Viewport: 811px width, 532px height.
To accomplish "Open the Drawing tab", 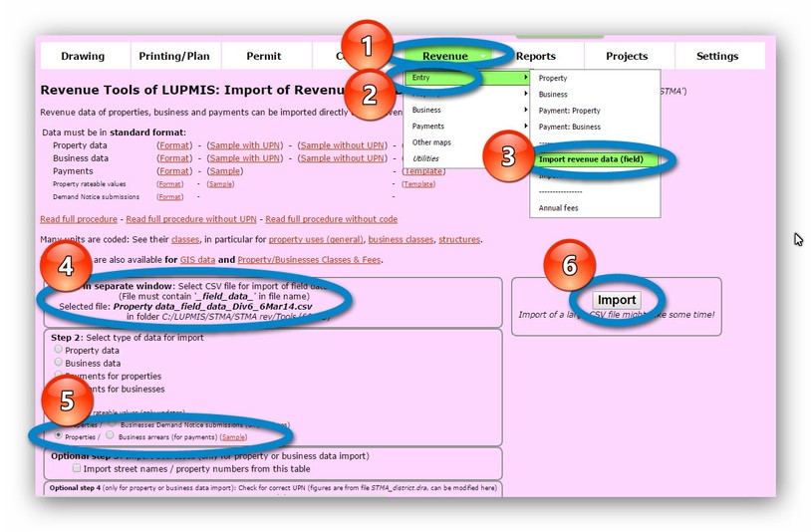I will pos(83,56).
